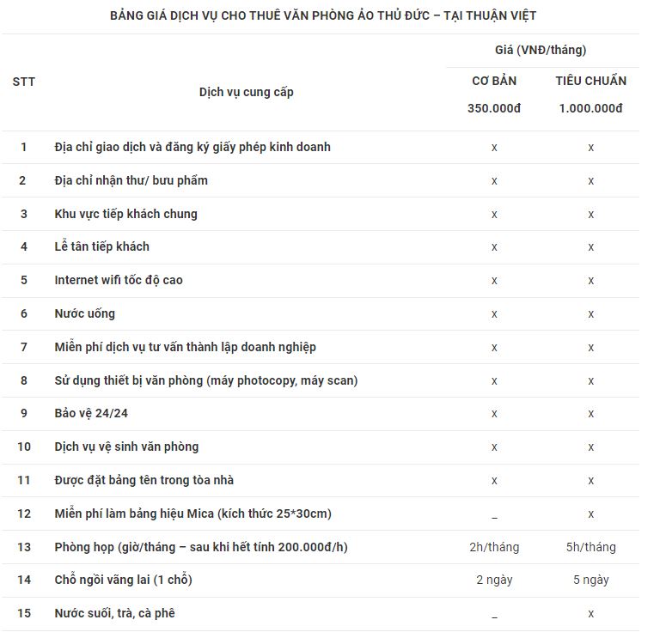This screenshot has width=672, height=632.
Task: Click Giá (VNĐ/tháng) header
Action: coord(541,50)
